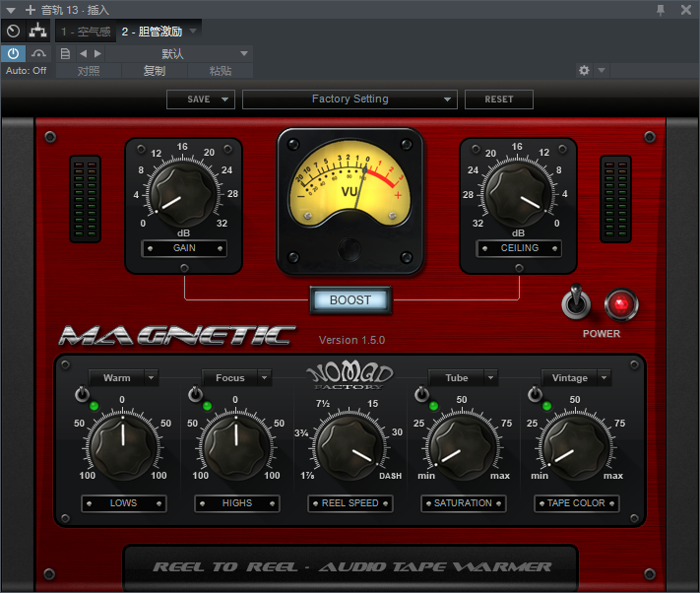Click the left input level meter

pyautogui.click(x=86, y=199)
